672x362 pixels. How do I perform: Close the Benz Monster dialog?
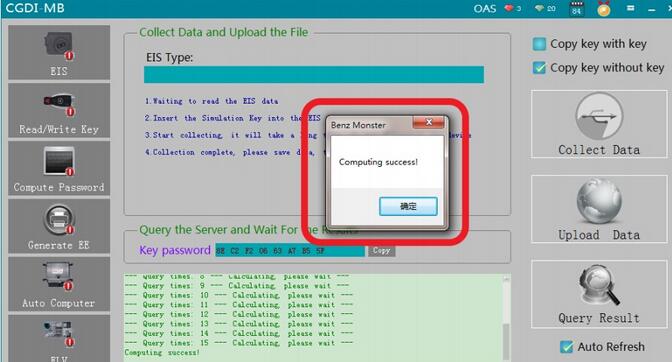428,123
